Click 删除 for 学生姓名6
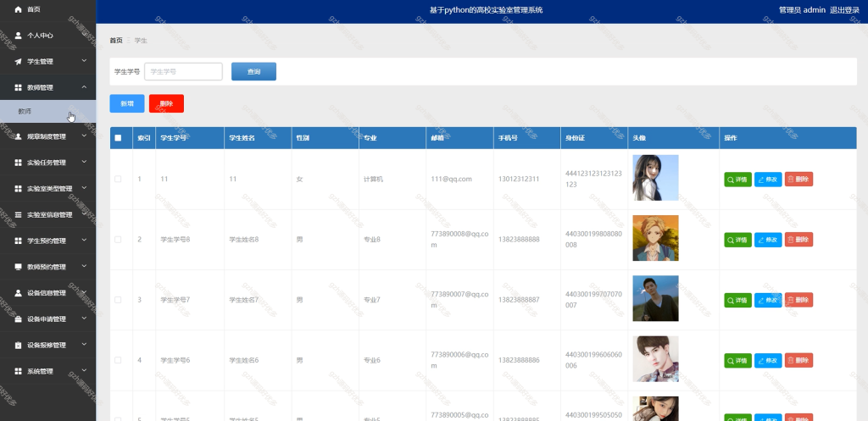The image size is (868, 421). pos(798,360)
